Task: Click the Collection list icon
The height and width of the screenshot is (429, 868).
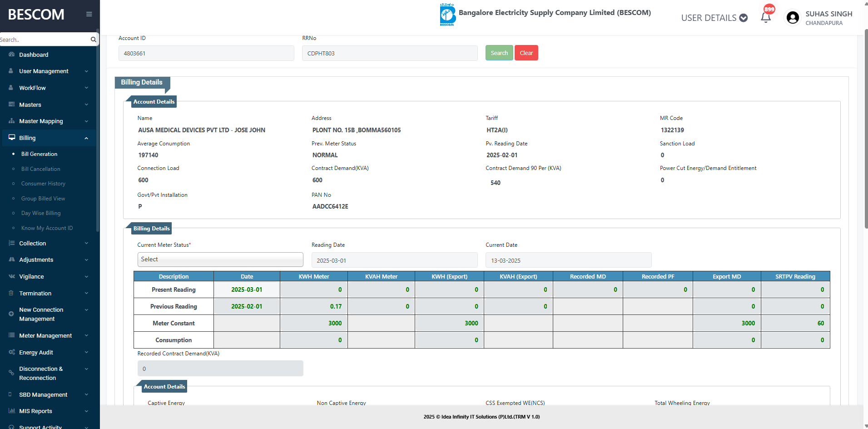Action: click(x=11, y=243)
